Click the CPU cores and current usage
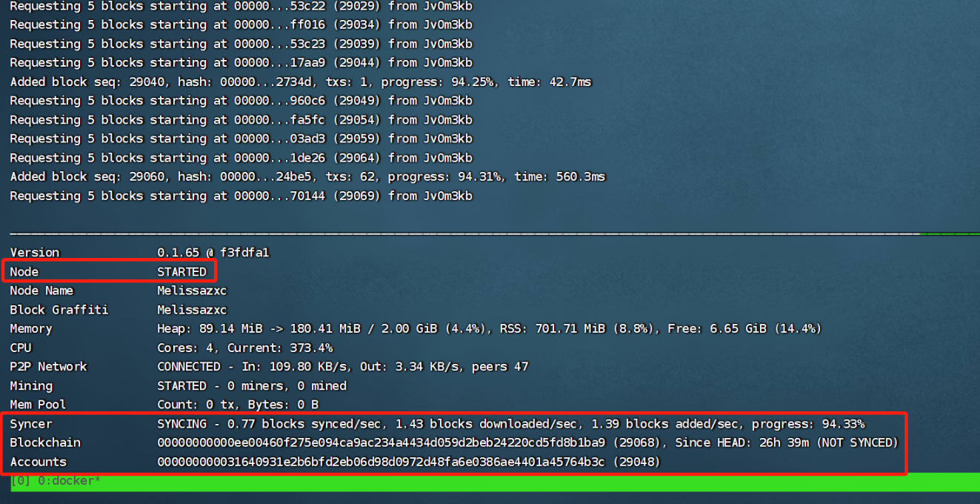980x504 pixels. click(244, 348)
